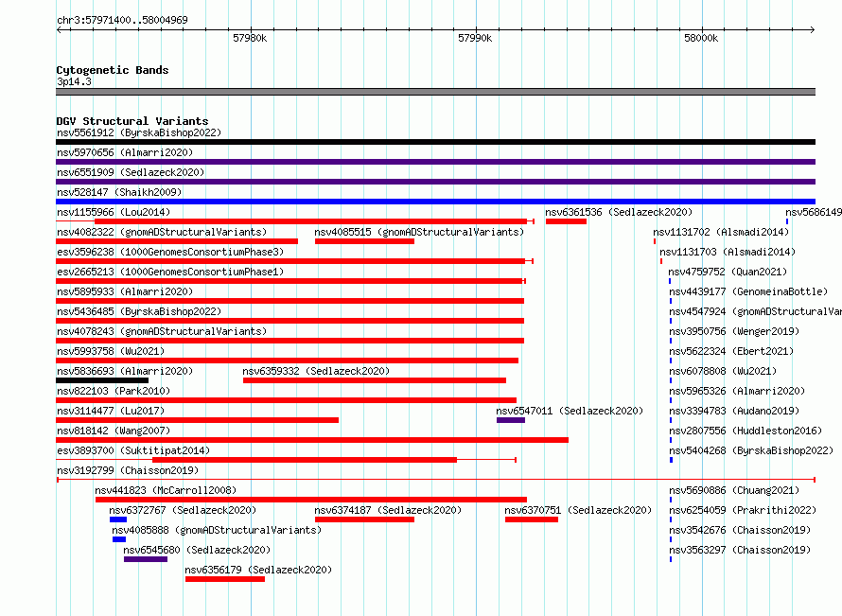The image size is (842, 616).
Task: Open variant nsv5690886 (Chuang2021) label
Action: [x=734, y=490]
